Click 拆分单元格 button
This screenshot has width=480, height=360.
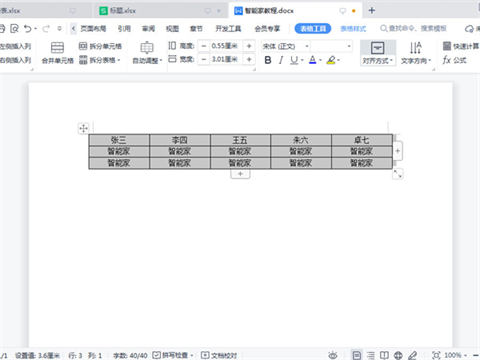(100, 46)
